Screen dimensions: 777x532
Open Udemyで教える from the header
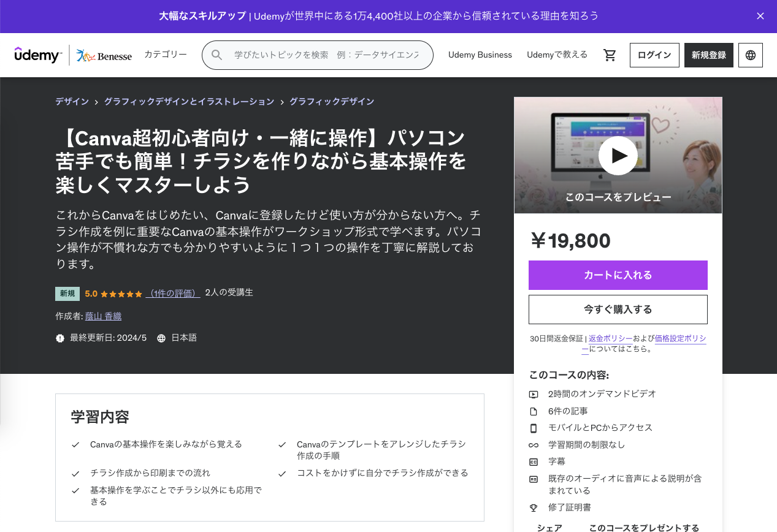[x=557, y=55]
